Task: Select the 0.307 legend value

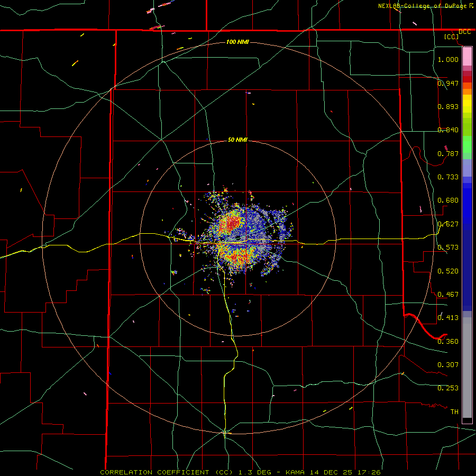Action: 448,365
